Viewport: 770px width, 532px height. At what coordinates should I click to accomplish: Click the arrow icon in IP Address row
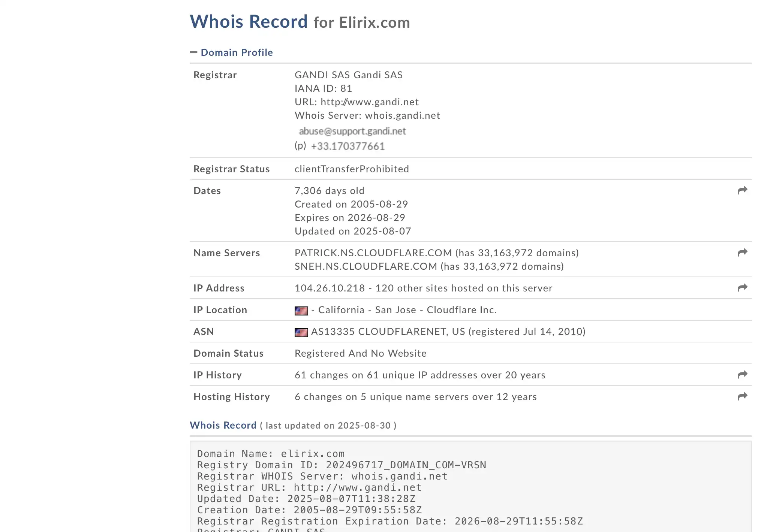tap(742, 288)
